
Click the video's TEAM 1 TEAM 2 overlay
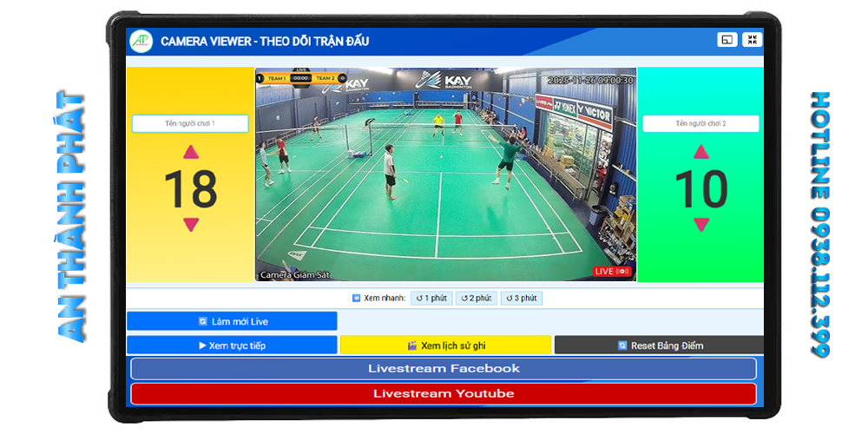(x=302, y=78)
